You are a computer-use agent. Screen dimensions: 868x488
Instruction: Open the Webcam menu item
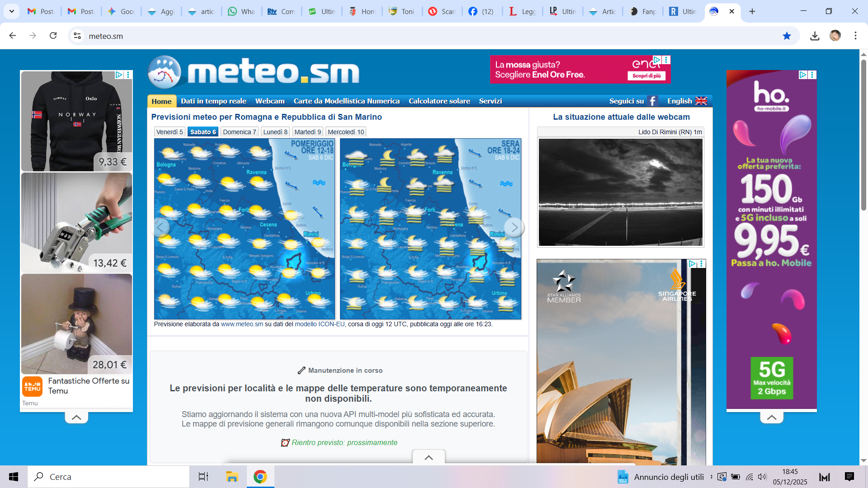pos(270,101)
